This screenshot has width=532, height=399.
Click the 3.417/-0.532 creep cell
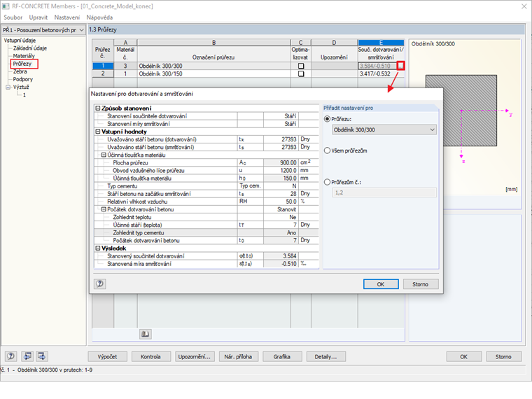coord(381,73)
